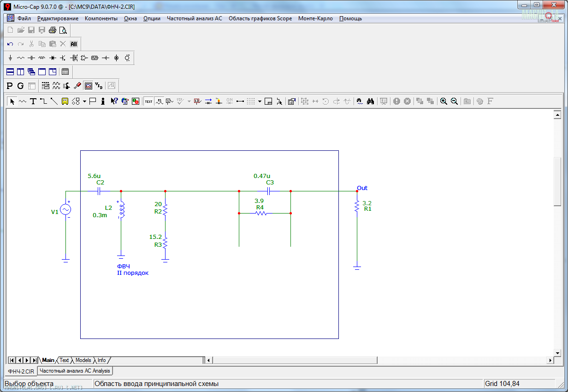Click the probe pen icon
The width and height of the screenshot is (568, 392).
(x=77, y=86)
